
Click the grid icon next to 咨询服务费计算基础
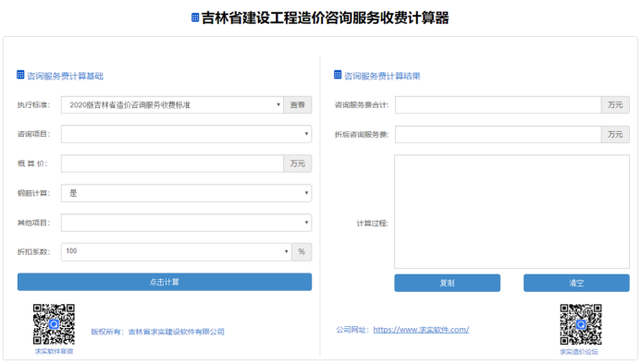pyautogui.click(x=20, y=75)
